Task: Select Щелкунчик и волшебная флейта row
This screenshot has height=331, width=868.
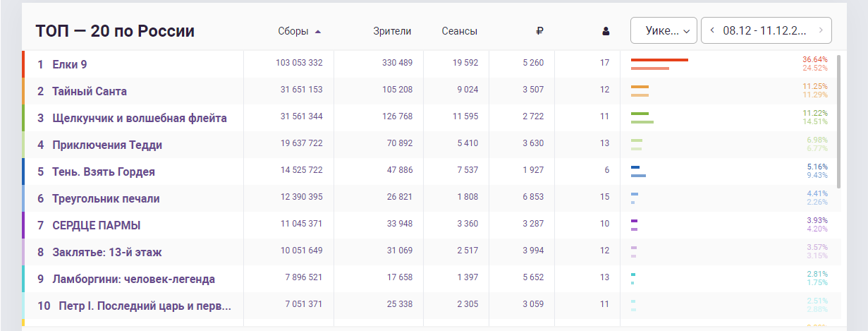Action: pos(139,118)
